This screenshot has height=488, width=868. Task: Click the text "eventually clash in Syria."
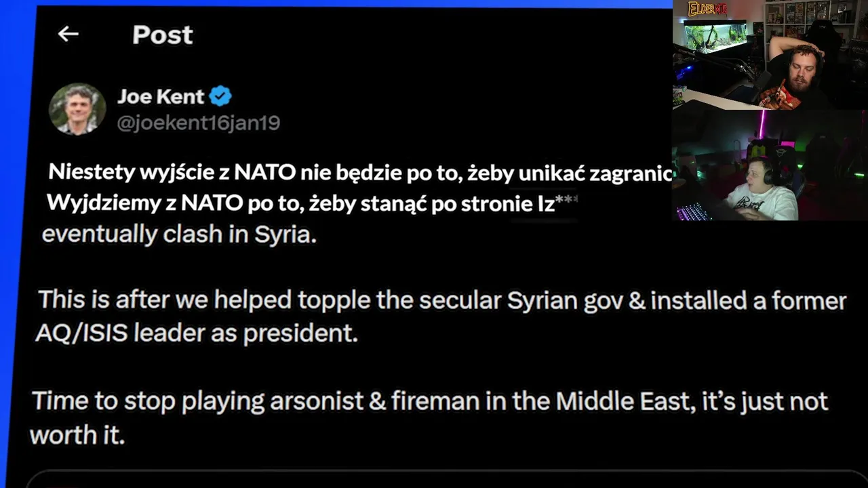coord(179,235)
